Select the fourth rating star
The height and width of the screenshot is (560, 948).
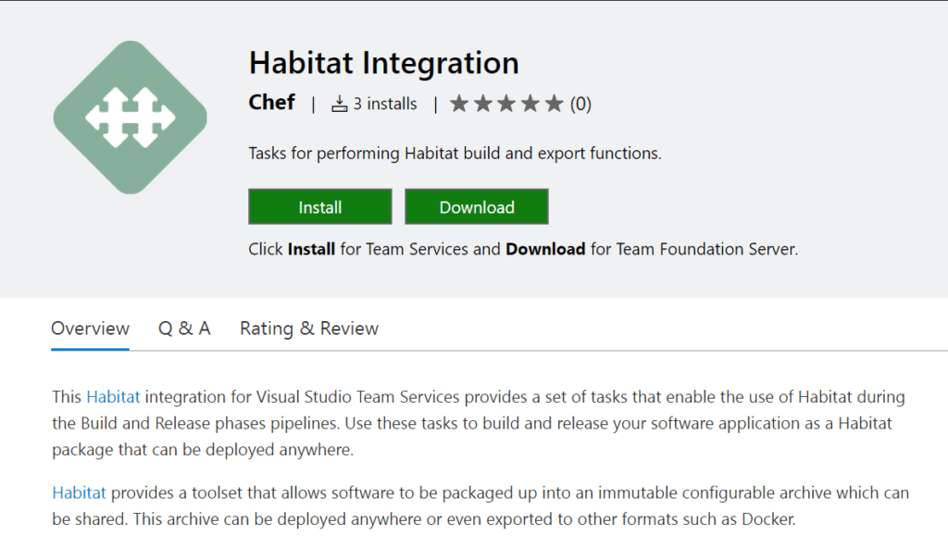point(530,104)
